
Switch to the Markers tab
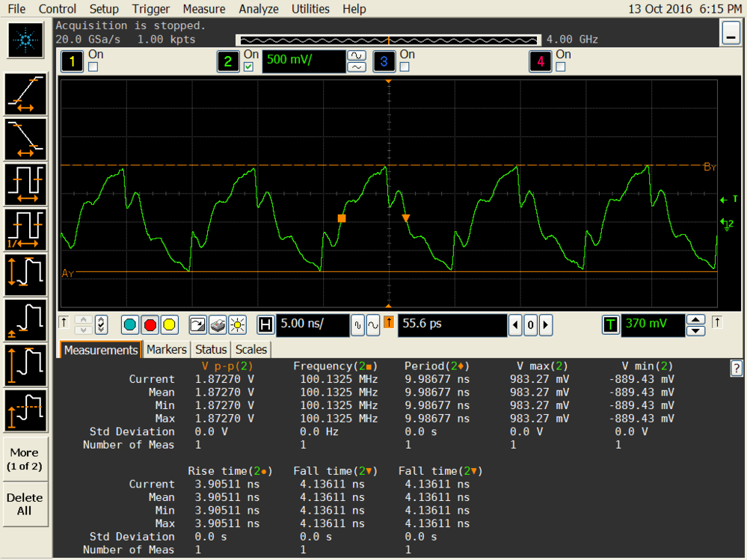(166, 349)
